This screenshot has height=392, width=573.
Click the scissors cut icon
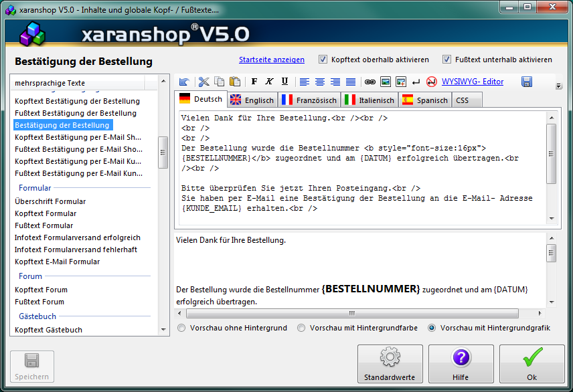[x=204, y=82]
